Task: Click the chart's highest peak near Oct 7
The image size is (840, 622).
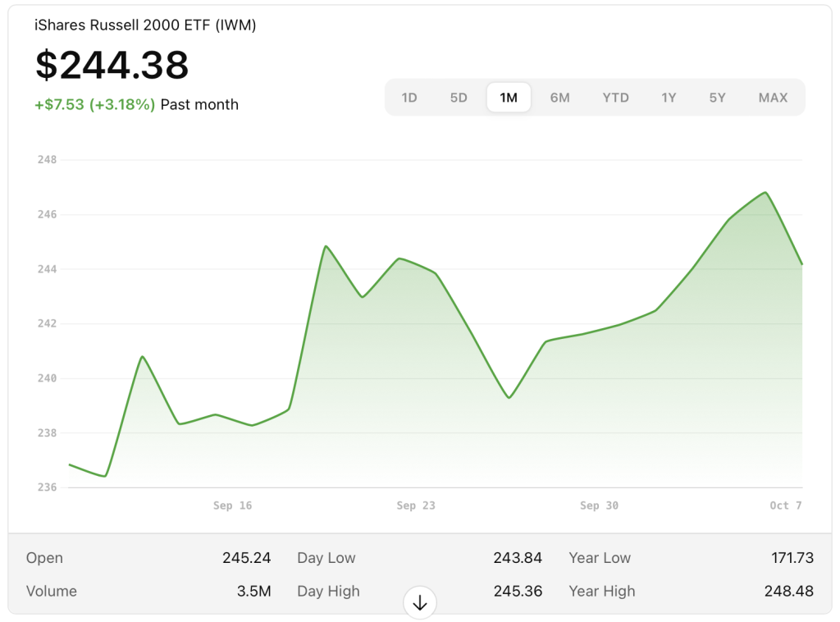Action: 765,193
